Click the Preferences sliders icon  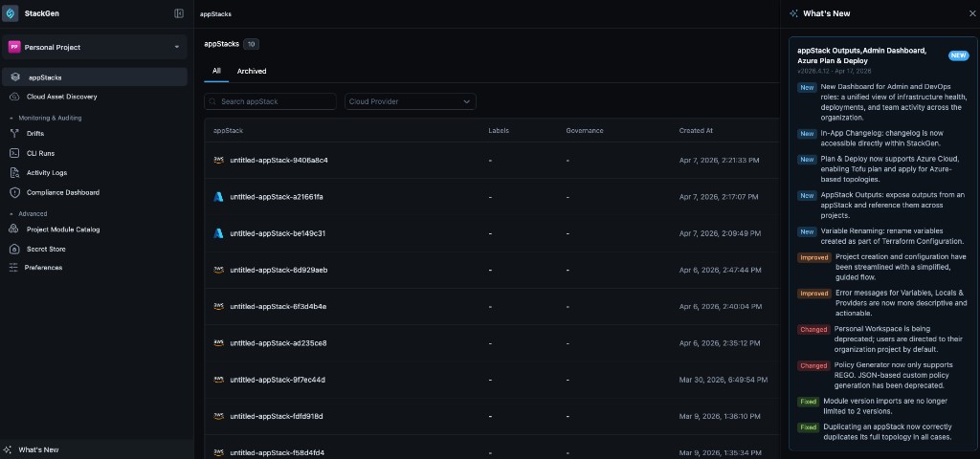[x=13, y=268]
